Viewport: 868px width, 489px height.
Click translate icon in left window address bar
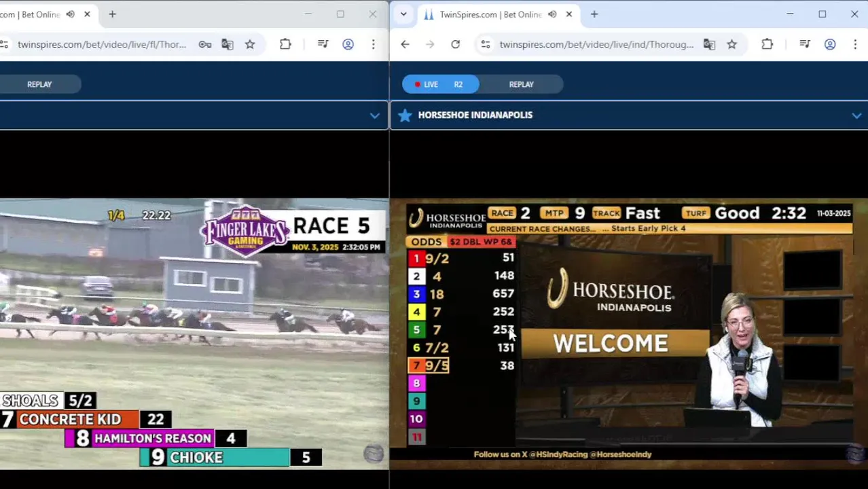227,45
